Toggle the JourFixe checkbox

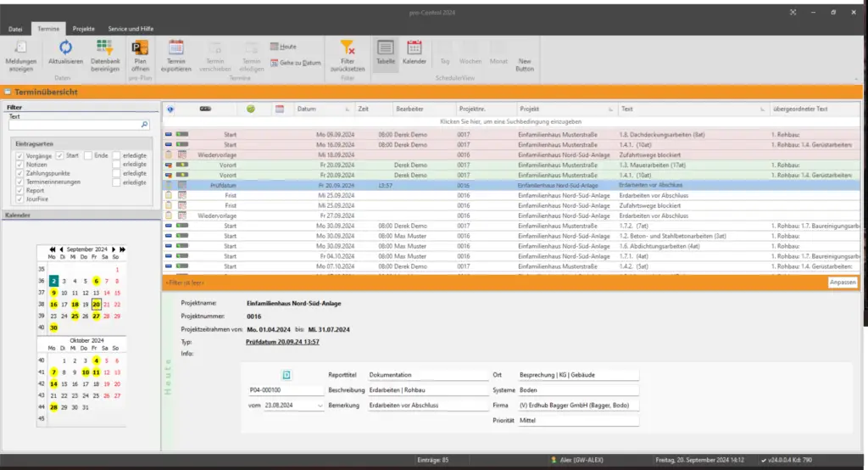point(20,199)
